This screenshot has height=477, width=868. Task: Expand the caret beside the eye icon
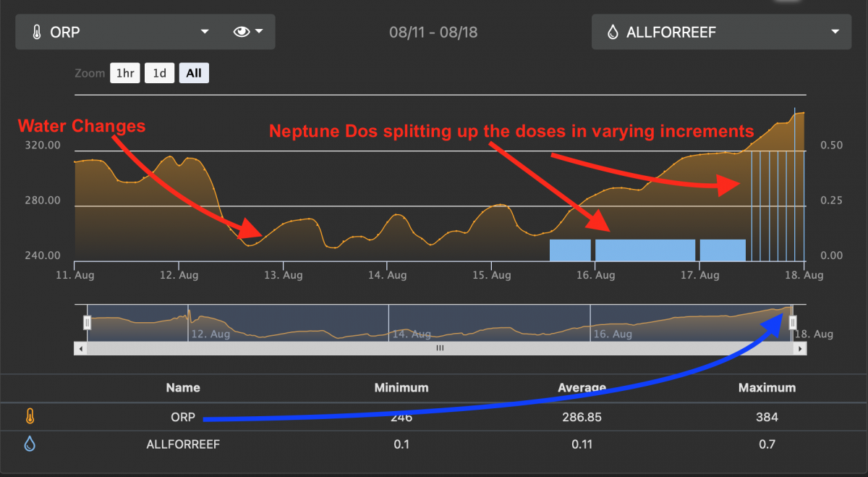[x=258, y=32]
